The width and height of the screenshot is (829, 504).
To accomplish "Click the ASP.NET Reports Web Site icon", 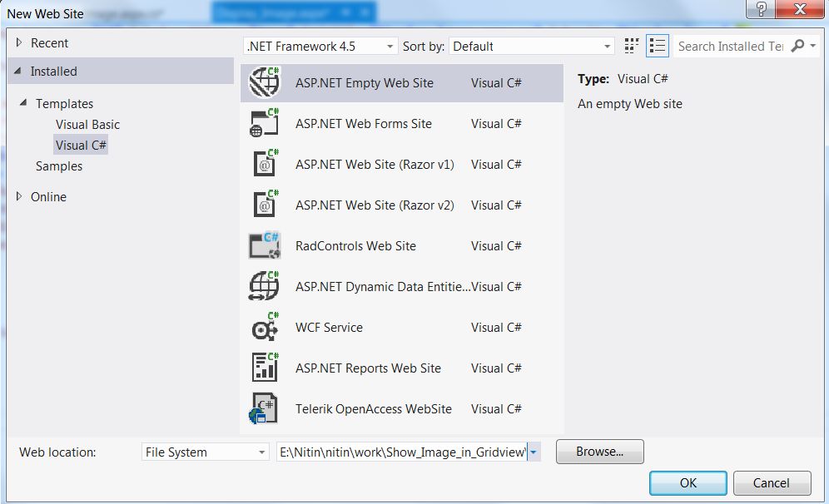I will click(x=265, y=368).
